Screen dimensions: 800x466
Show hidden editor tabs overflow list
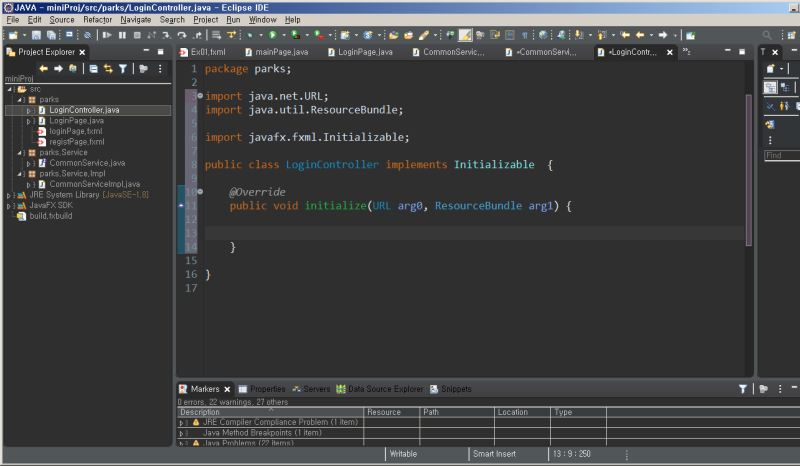tap(687, 52)
